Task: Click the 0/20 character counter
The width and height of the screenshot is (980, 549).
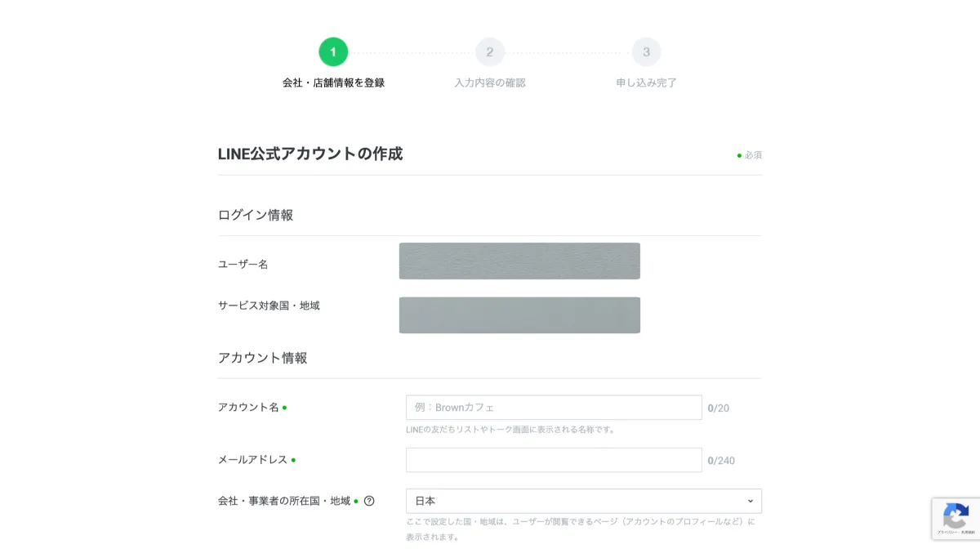Action: pyautogui.click(x=719, y=408)
